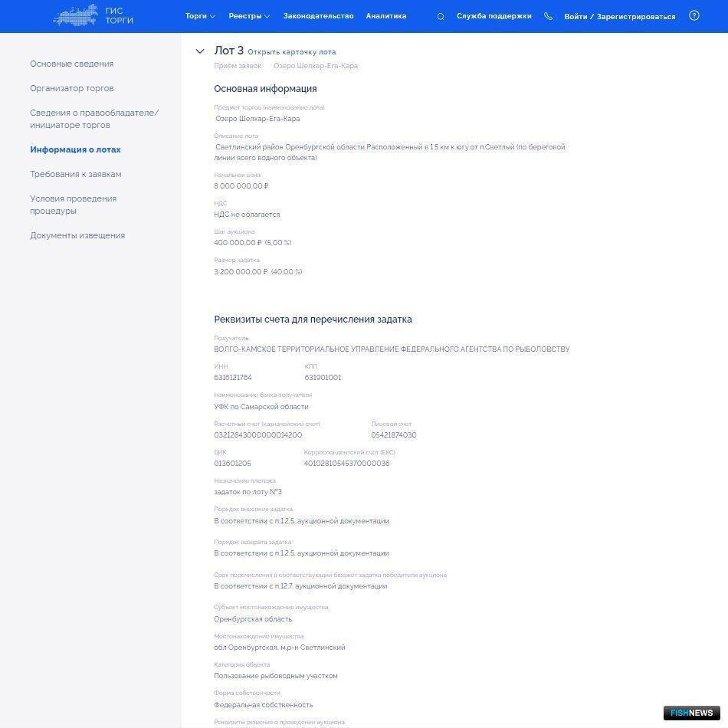Screen dimensions: 728x728
Task: Click the Служба поддержки link
Action: [x=494, y=16]
